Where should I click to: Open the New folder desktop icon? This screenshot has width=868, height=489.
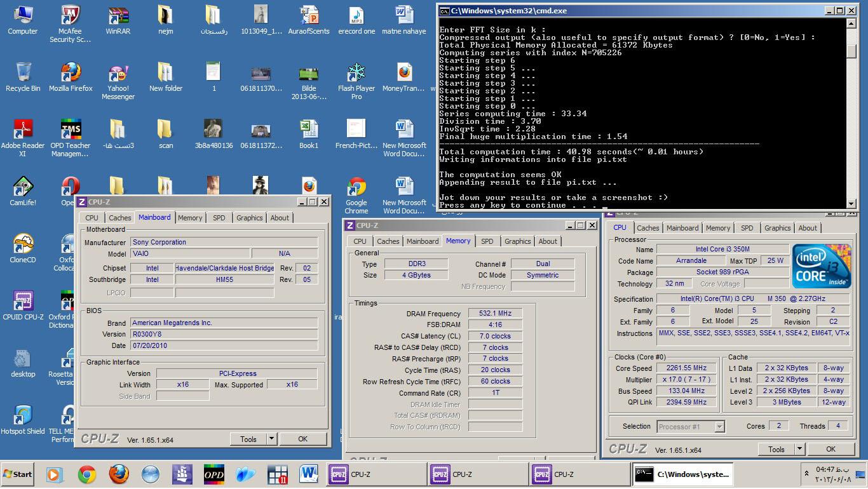point(165,77)
